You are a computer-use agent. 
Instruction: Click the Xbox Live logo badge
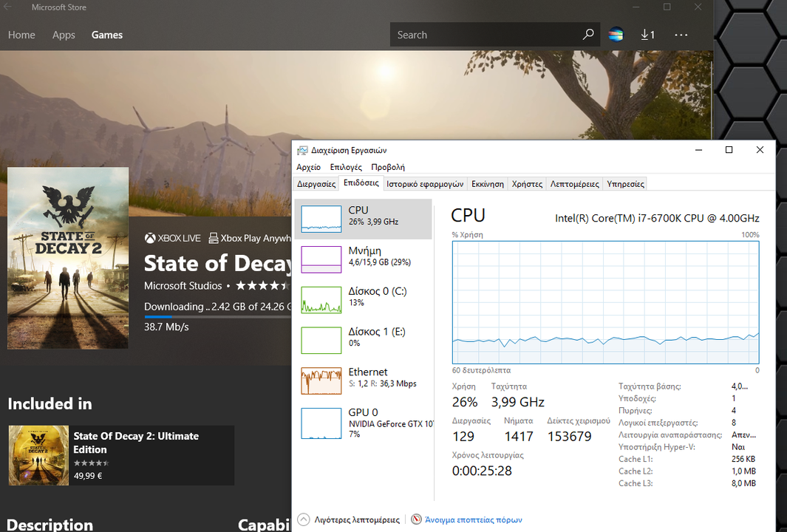click(173, 238)
